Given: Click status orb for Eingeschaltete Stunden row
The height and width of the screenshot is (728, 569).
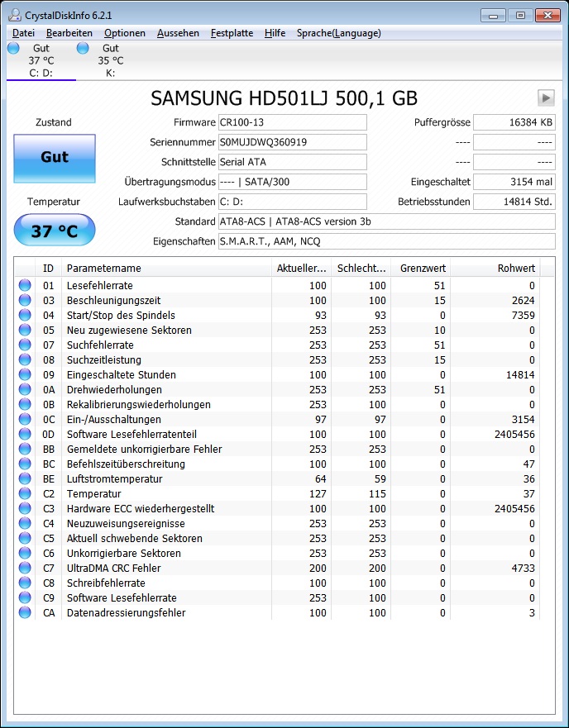Looking at the screenshot, I should [25, 374].
